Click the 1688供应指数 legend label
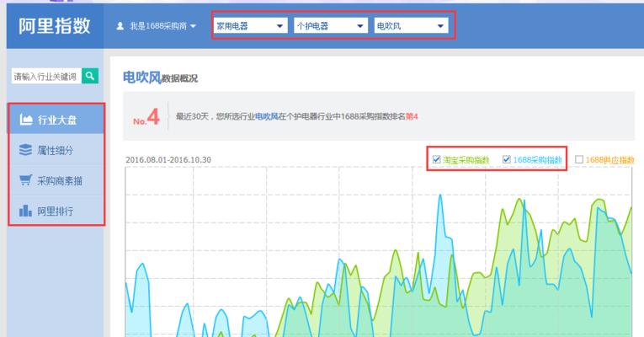The width and height of the screenshot is (644, 337). coord(610,160)
